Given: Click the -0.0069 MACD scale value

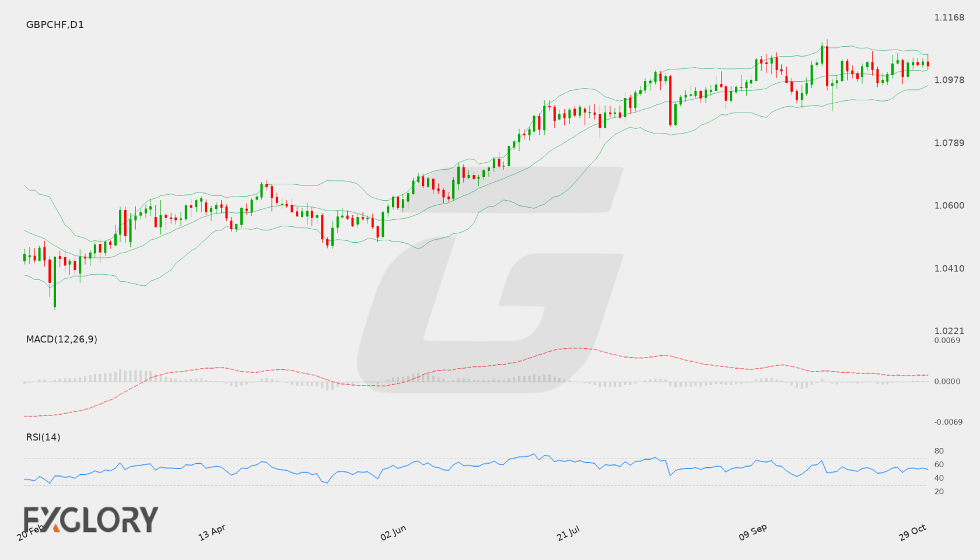Looking at the screenshot, I should point(949,422).
